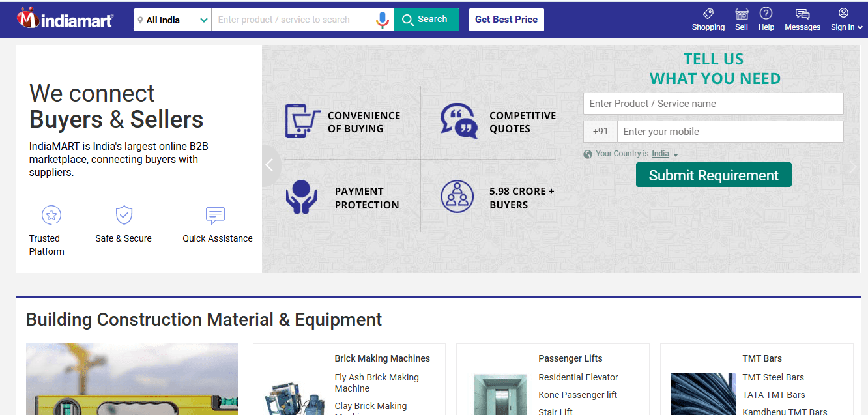The image size is (868, 415).
Task: Open Shopping from the header
Action: click(x=708, y=20)
